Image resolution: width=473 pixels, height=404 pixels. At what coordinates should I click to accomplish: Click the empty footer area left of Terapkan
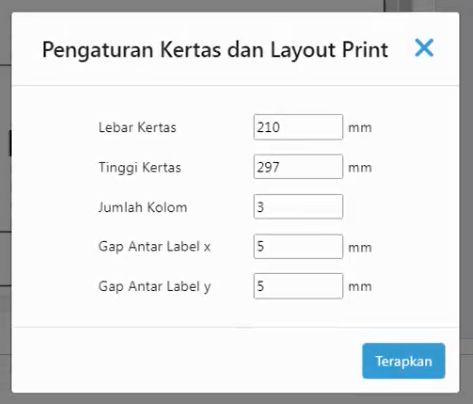coord(187,361)
